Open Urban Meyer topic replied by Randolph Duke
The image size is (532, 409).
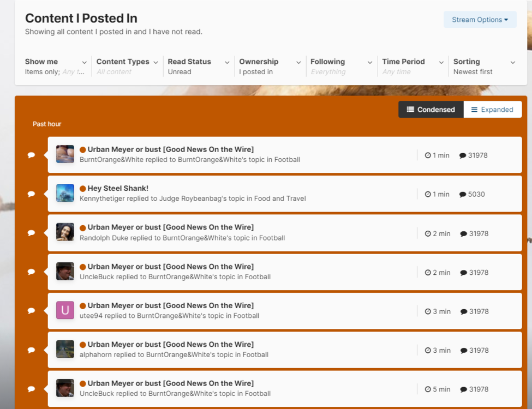[170, 227]
